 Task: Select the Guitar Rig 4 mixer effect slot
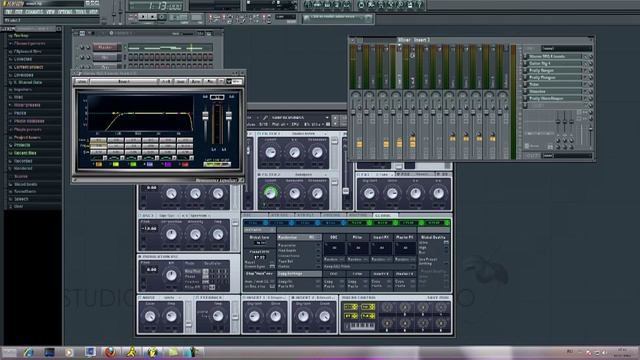[x=555, y=64]
